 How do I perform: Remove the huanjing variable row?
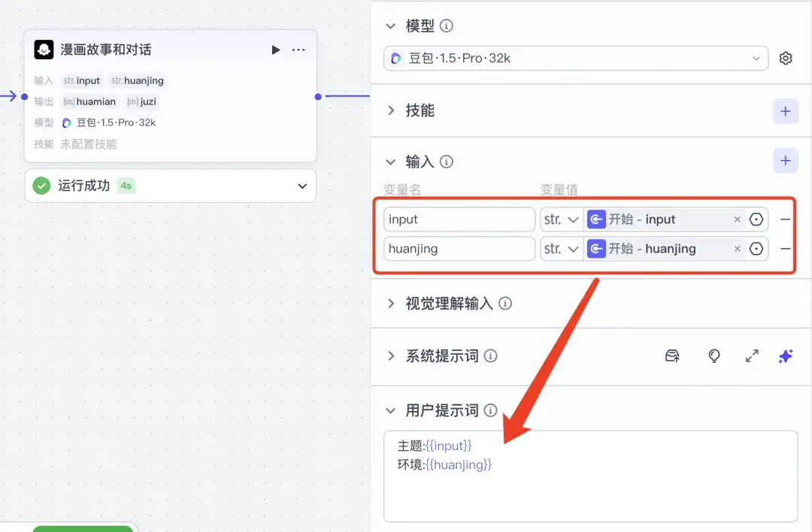pyautogui.click(x=785, y=249)
